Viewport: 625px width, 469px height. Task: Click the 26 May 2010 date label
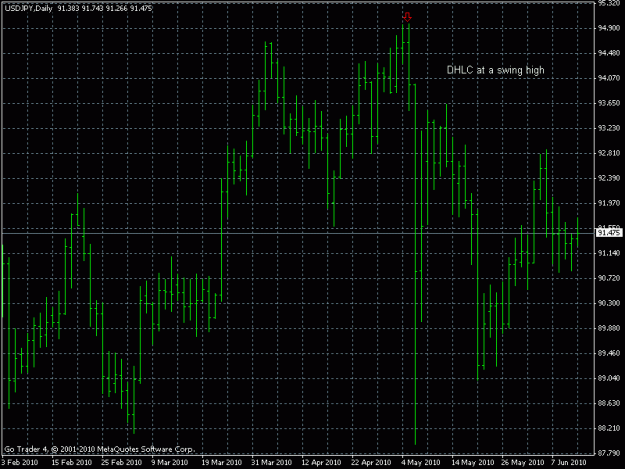(523, 462)
